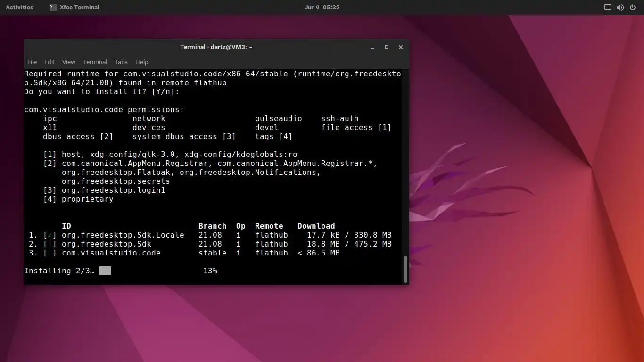Click the empty box for com.visualstudio.code
Viewport: 644px width, 362px height.
(50, 253)
